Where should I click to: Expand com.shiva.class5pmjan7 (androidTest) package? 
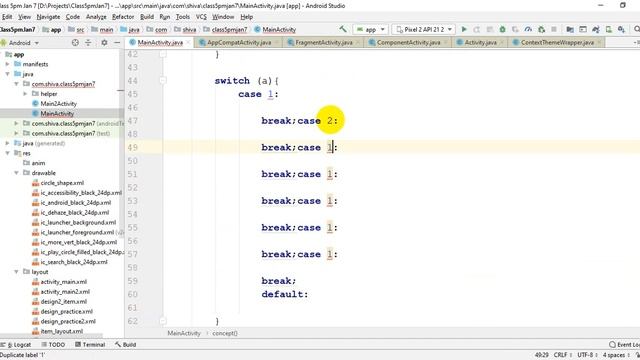16,123
